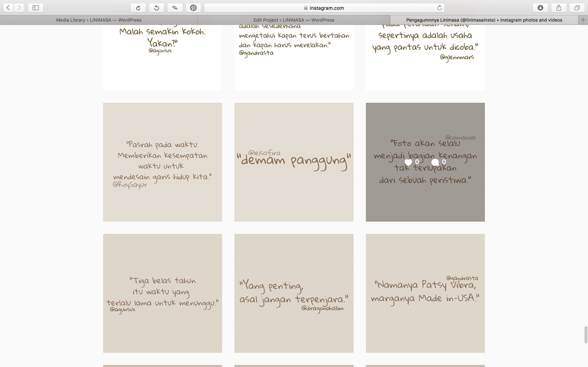Click the browser forward arrow
This screenshot has height=367, width=588.
tap(19, 8)
